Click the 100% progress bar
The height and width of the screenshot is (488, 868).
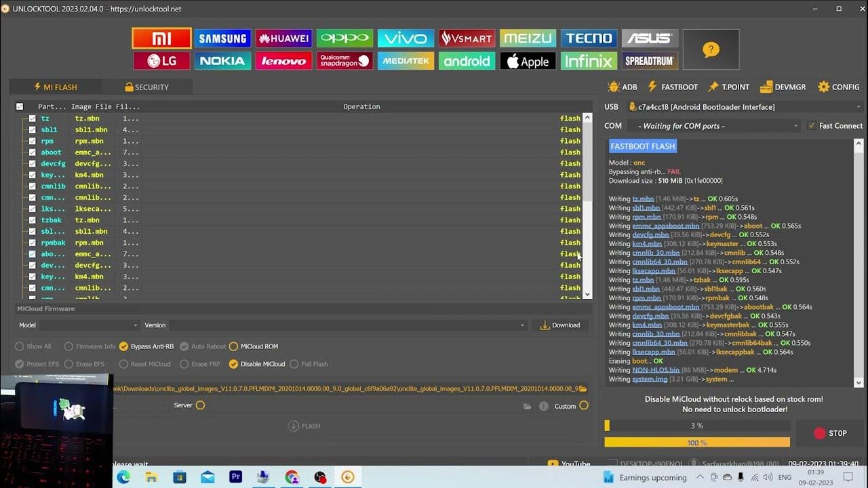tap(697, 443)
